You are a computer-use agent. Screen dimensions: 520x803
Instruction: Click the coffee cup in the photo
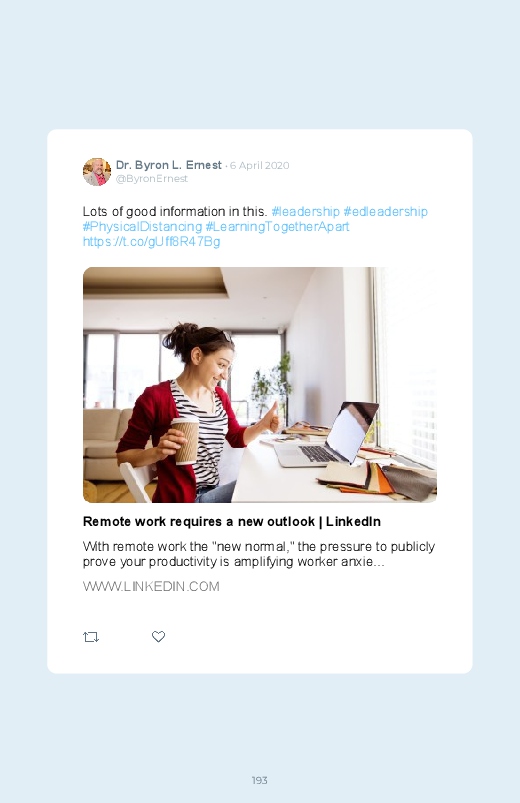coord(185,440)
